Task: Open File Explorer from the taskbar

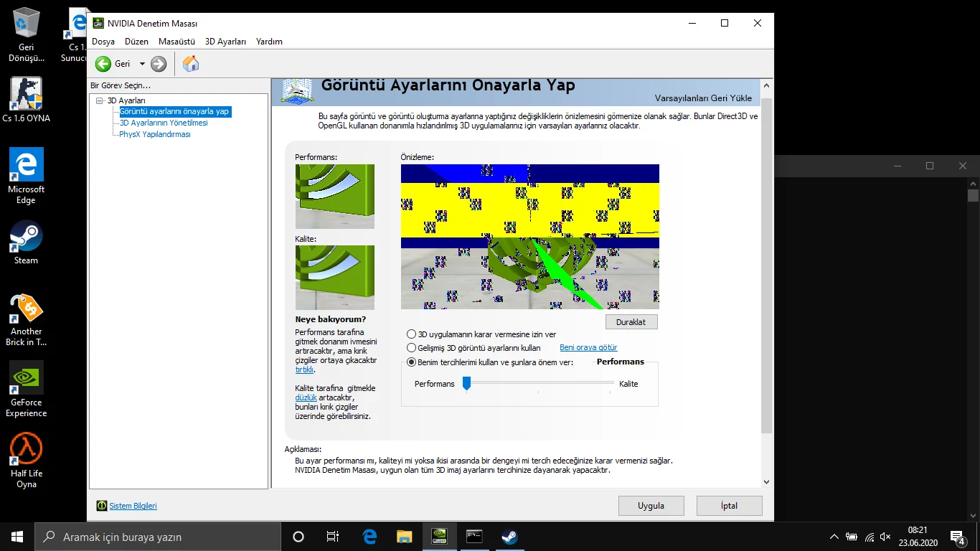Action: [405, 537]
